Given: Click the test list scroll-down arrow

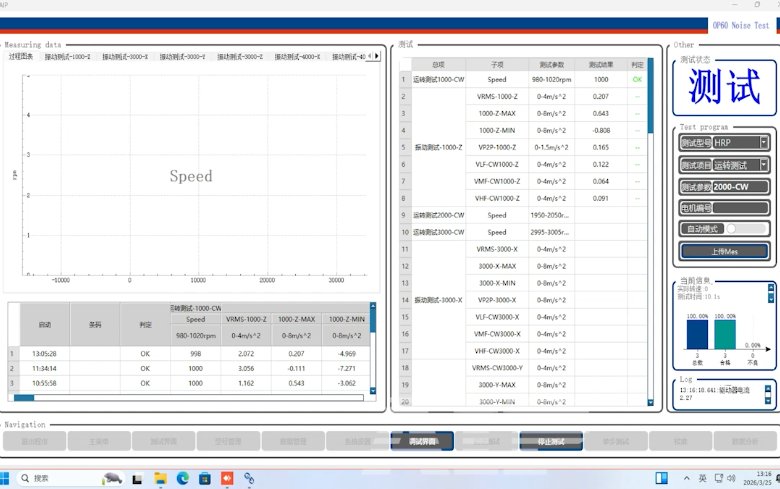Looking at the screenshot, I should (x=650, y=402).
